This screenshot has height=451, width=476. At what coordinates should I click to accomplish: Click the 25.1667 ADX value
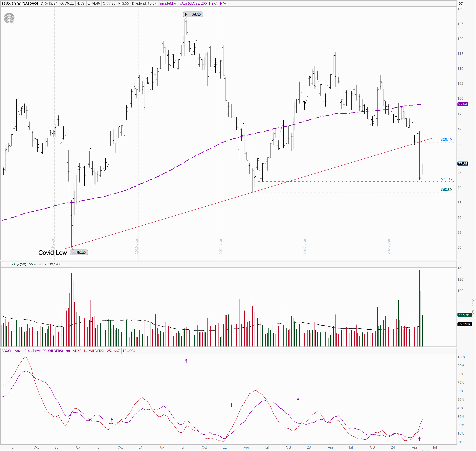coord(113,351)
